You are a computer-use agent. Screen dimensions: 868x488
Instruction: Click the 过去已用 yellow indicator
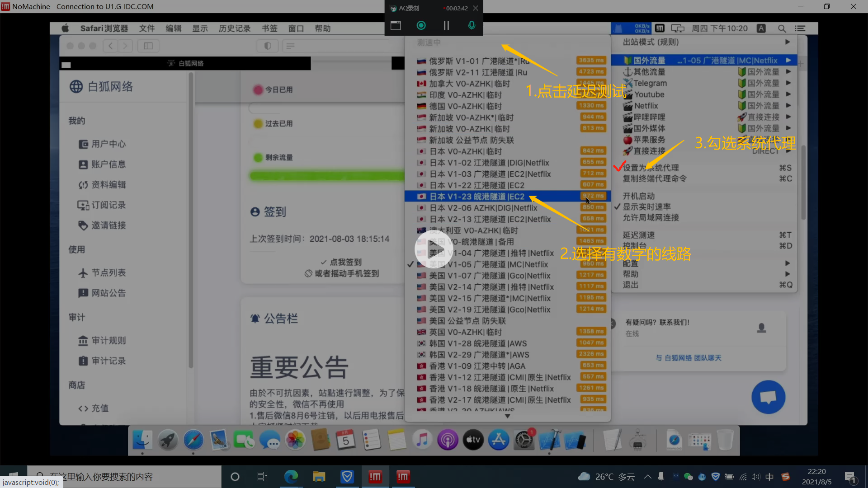tap(258, 124)
